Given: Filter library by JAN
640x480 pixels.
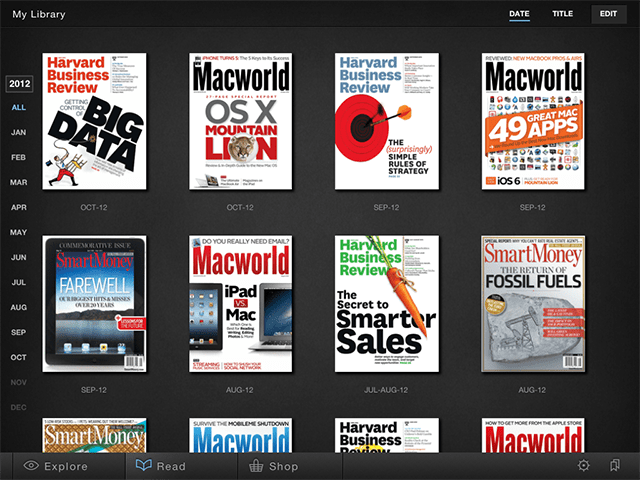Looking at the screenshot, I should coord(19,132).
